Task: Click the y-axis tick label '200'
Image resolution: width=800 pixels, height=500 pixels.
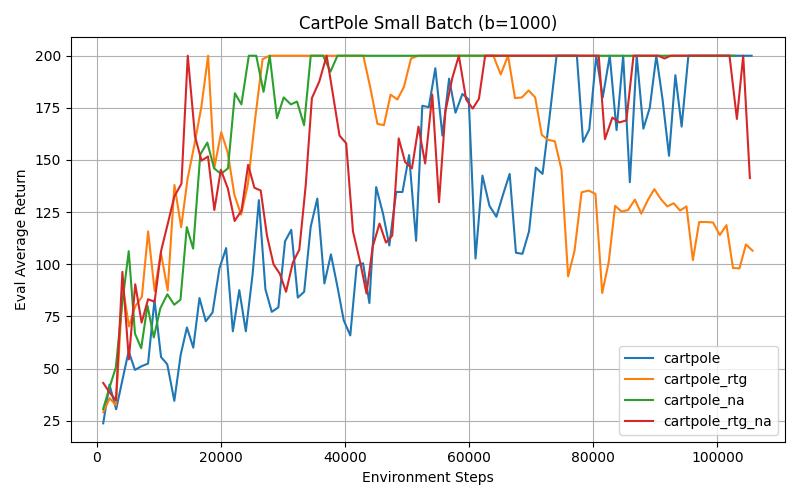Action: pos(48,56)
